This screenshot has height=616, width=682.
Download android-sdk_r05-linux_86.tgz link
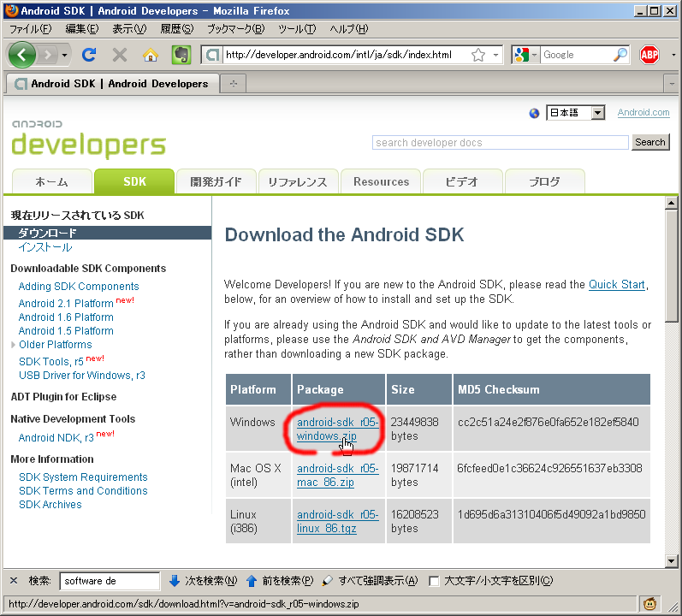[x=337, y=521]
